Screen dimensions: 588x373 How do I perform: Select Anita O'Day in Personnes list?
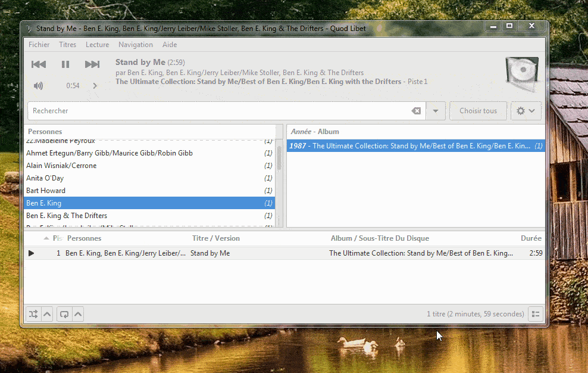coord(149,178)
